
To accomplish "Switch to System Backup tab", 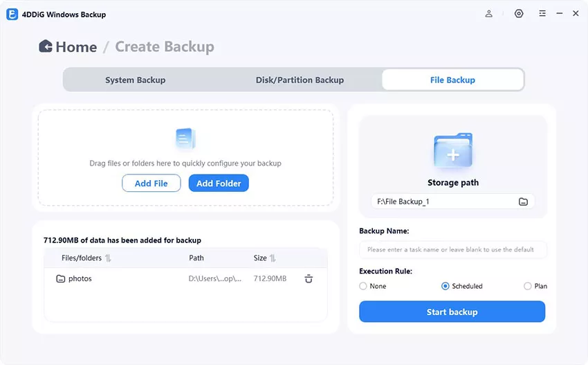I will 136,80.
